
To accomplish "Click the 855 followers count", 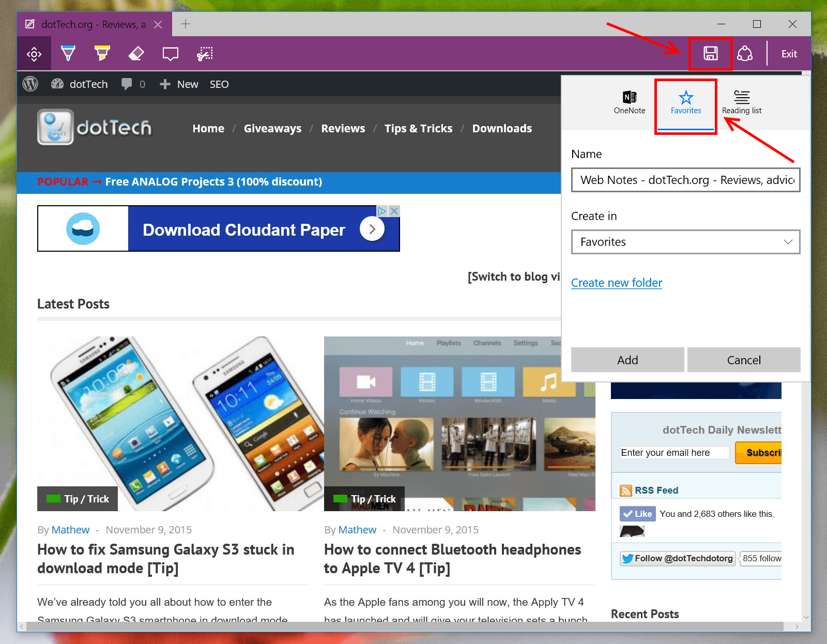I will [761, 558].
